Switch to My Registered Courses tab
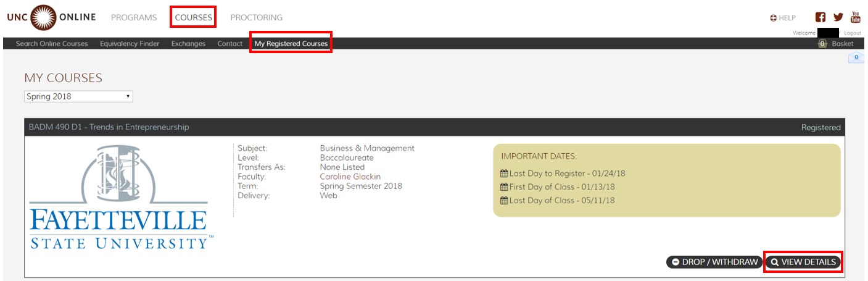Image resolution: width=868 pixels, height=281 pixels. 291,44
